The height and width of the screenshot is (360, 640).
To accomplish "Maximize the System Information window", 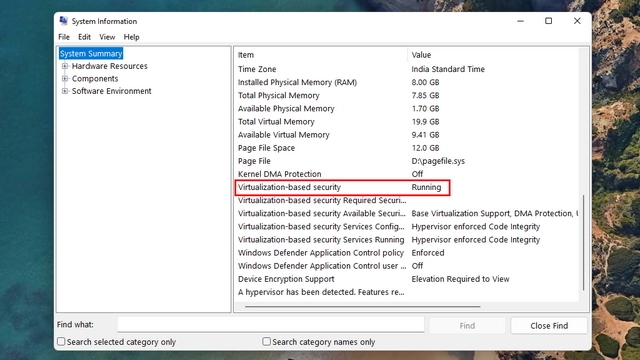I will click(x=549, y=21).
